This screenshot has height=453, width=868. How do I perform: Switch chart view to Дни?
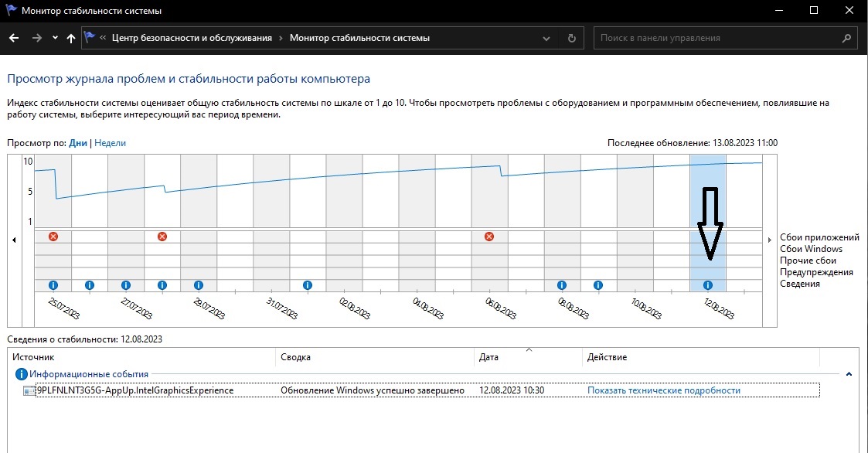(x=78, y=143)
